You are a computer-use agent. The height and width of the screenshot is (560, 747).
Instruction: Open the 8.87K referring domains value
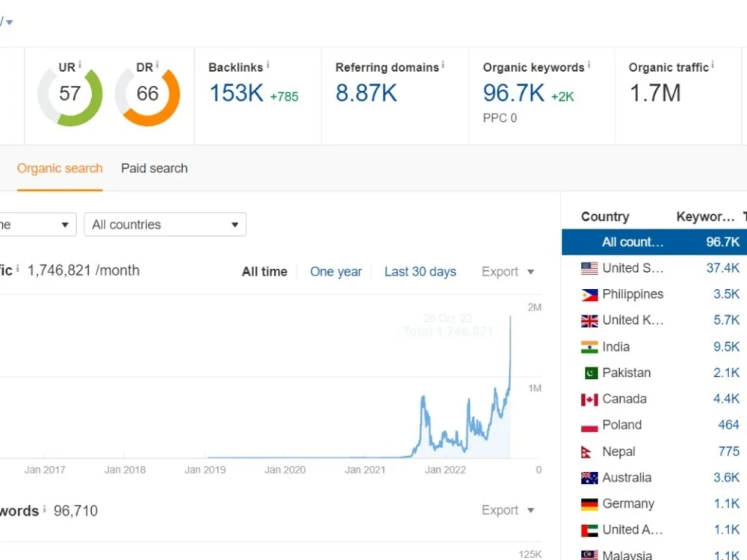click(366, 93)
